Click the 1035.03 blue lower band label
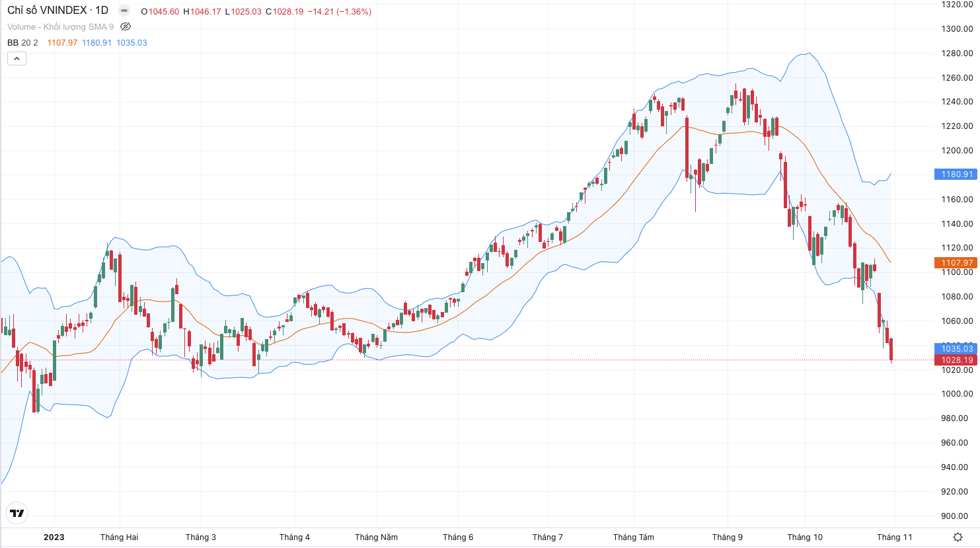This screenshot has width=980, height=548. (x=955, y=348)
